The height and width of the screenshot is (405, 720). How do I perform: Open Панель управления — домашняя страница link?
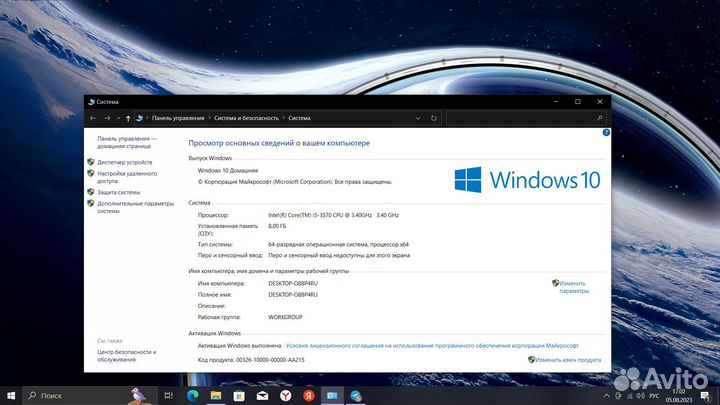(127, 142)
